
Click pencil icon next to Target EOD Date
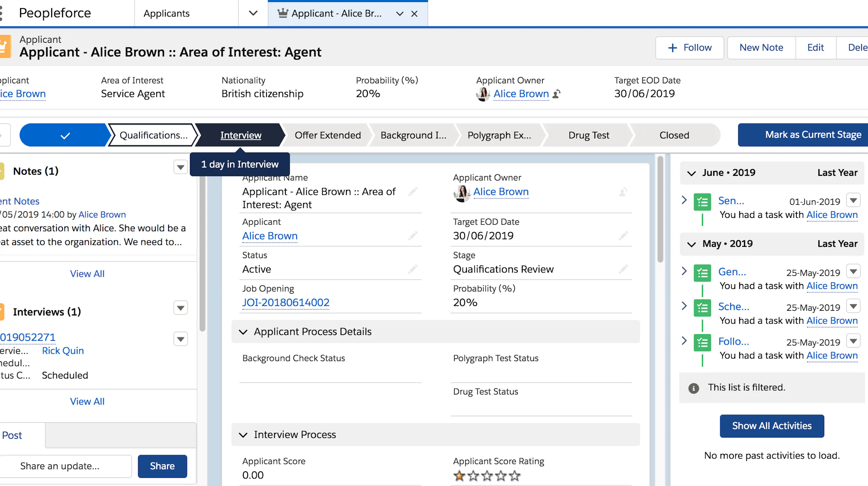623,236
